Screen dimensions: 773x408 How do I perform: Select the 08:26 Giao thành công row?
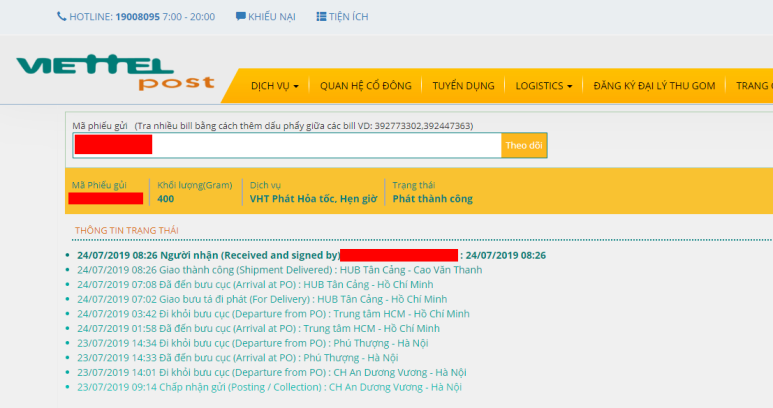point(280,270)
